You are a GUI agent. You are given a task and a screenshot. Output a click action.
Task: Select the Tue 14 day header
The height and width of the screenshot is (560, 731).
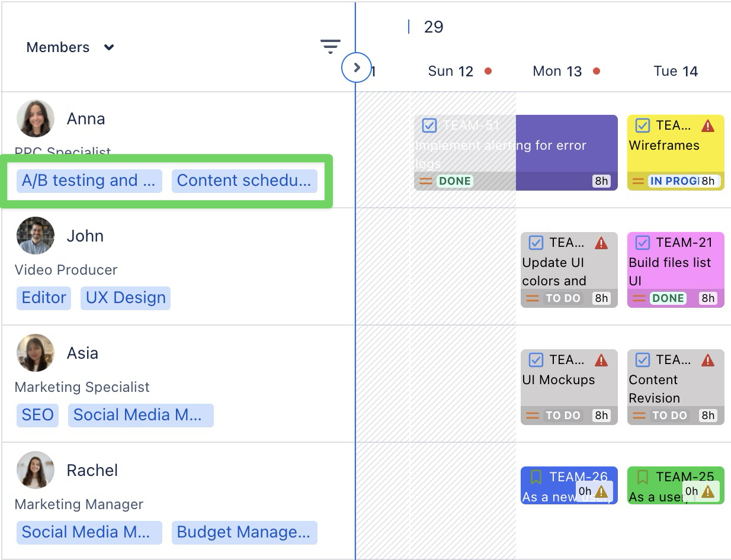675,72
